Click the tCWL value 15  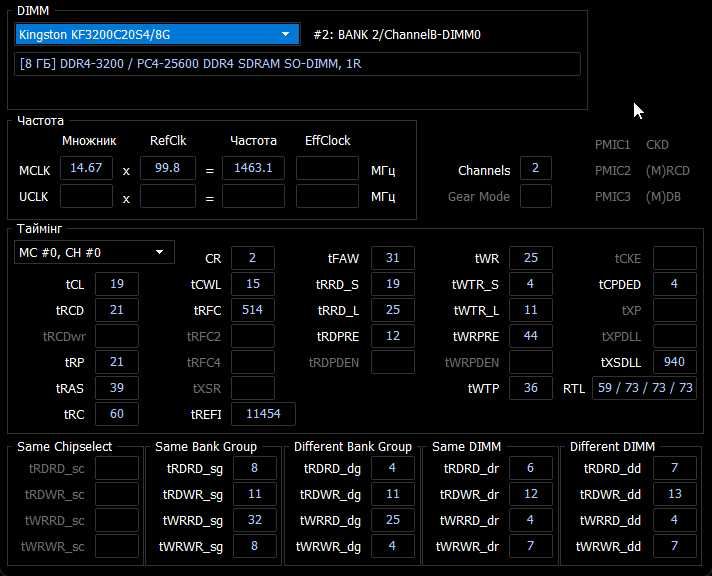tap(253, 284)
